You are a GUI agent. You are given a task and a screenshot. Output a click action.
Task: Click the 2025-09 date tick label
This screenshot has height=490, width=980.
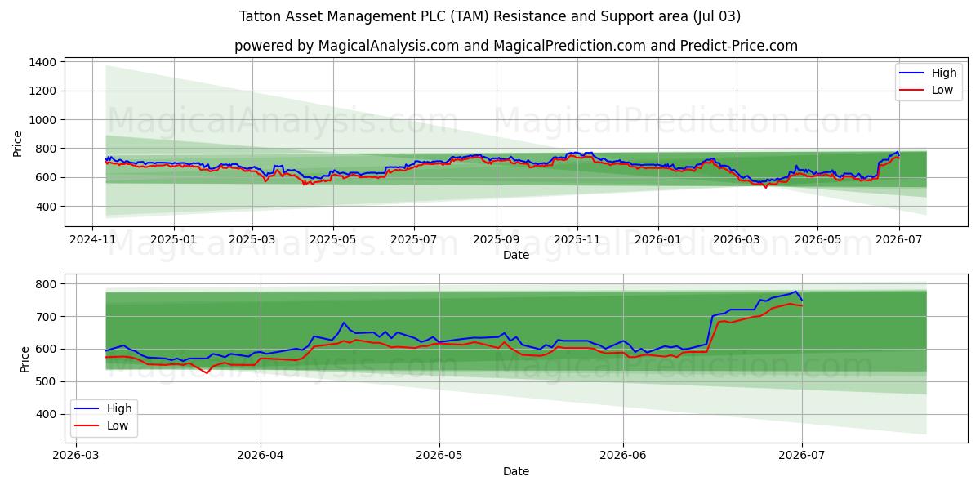coord(497,240)
